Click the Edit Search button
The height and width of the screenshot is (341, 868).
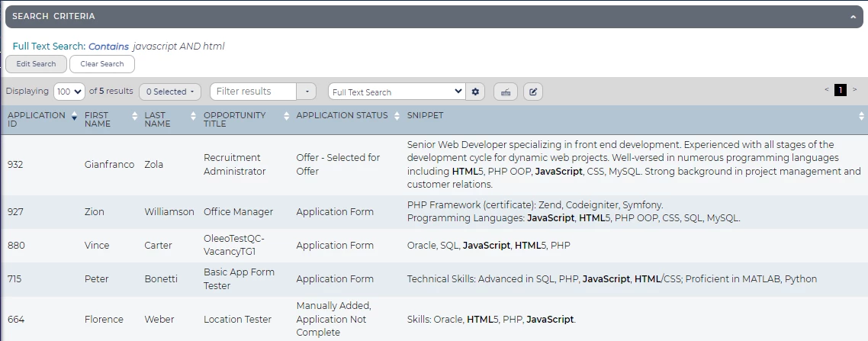[x=36, y=64]
